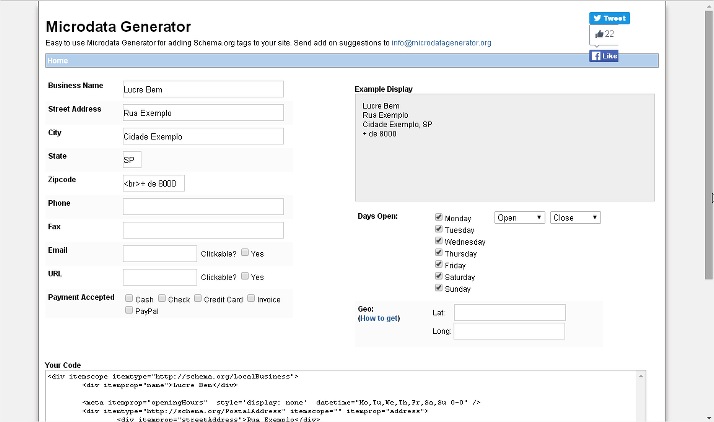Click into the Long field
Viewport: 714px width, 422px height.
[x=509, y=331]
